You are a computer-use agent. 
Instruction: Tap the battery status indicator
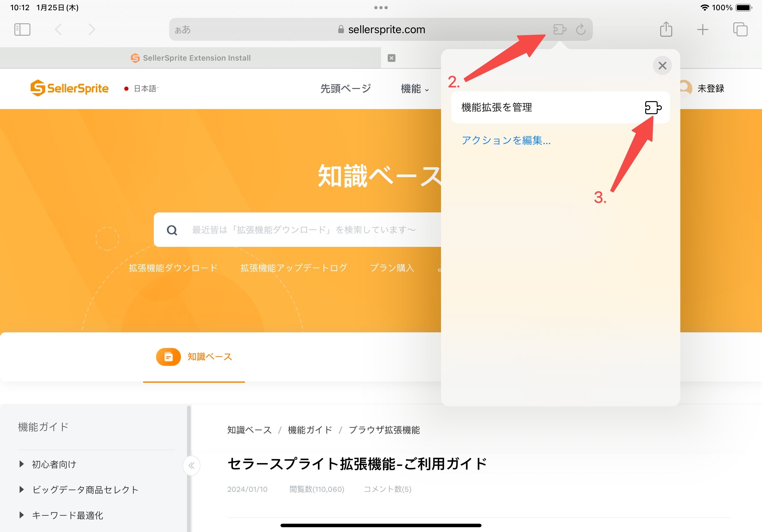743,8
